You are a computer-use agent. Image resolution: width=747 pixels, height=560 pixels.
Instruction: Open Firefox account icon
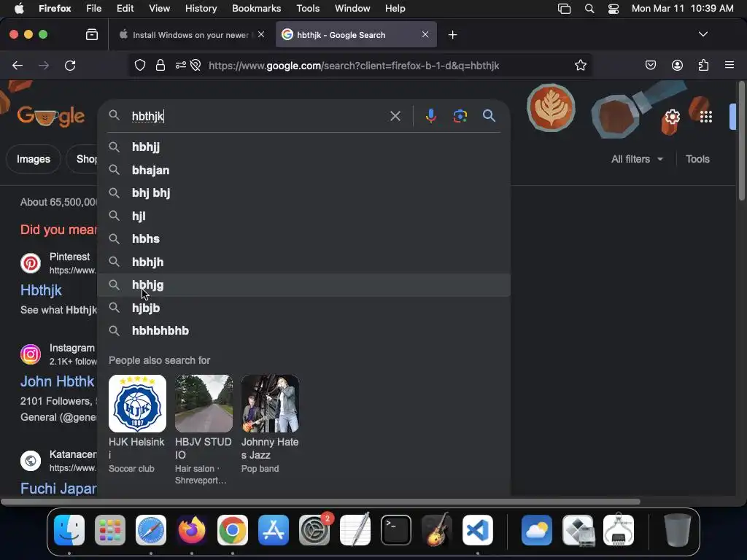677,65
